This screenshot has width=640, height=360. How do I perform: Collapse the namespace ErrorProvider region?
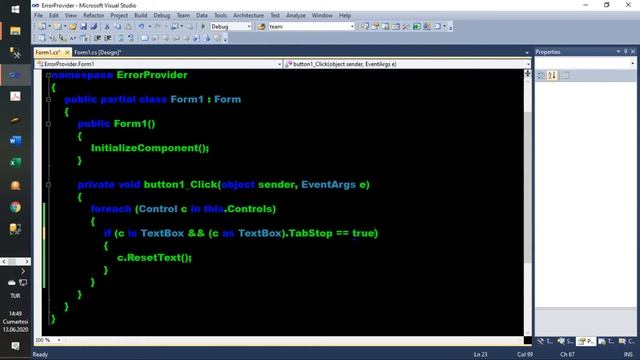tap(48, 75)
